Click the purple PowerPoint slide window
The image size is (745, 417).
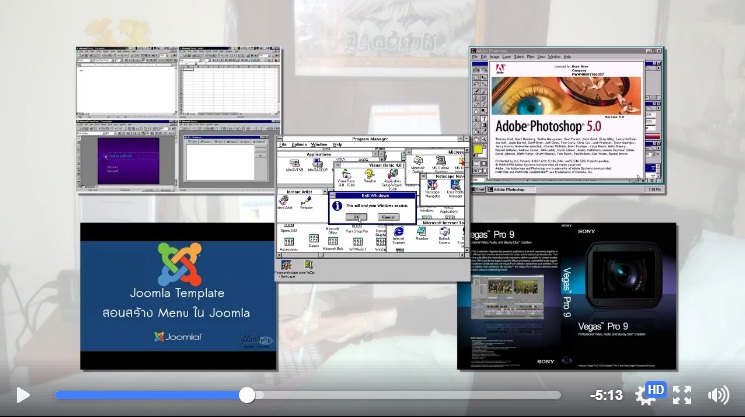[127, 156]
